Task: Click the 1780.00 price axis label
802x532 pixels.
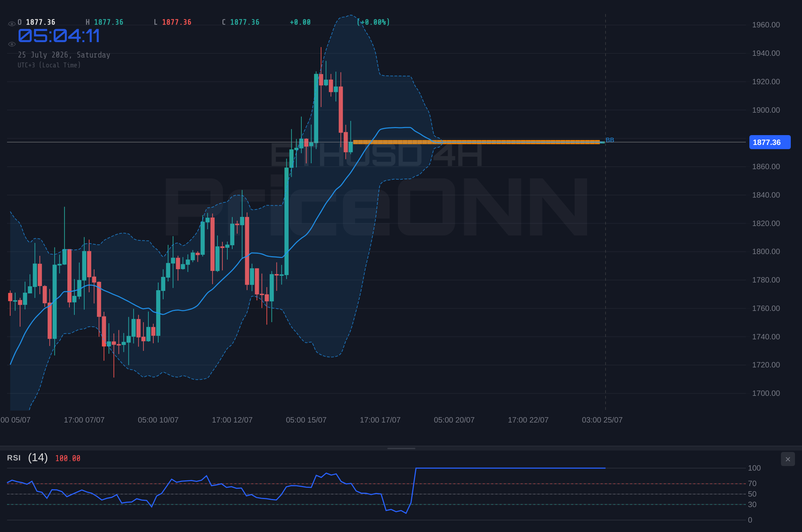Action: click(x=766, y=280)
